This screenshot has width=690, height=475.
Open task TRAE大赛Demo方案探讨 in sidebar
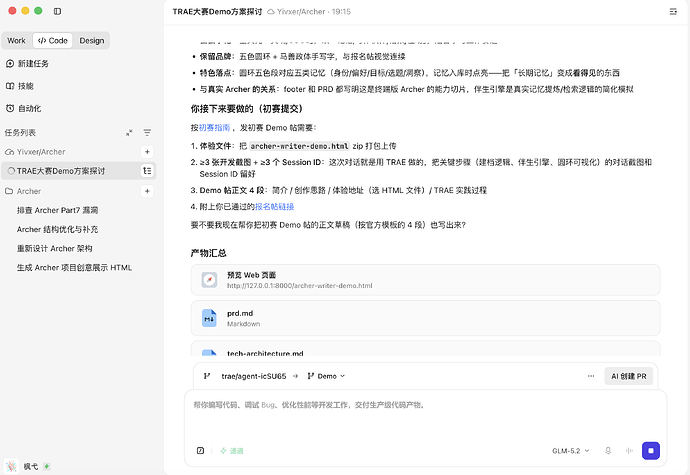click(x=78, y=171)
